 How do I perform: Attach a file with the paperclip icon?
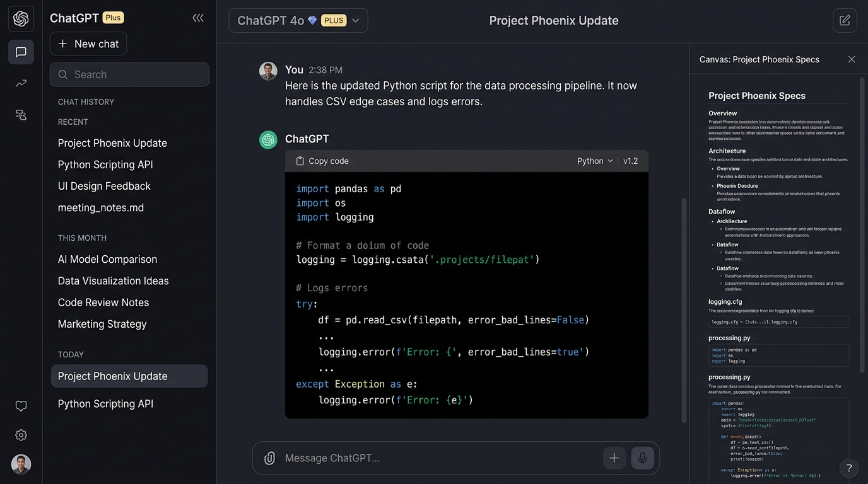(x=269, y=458)
